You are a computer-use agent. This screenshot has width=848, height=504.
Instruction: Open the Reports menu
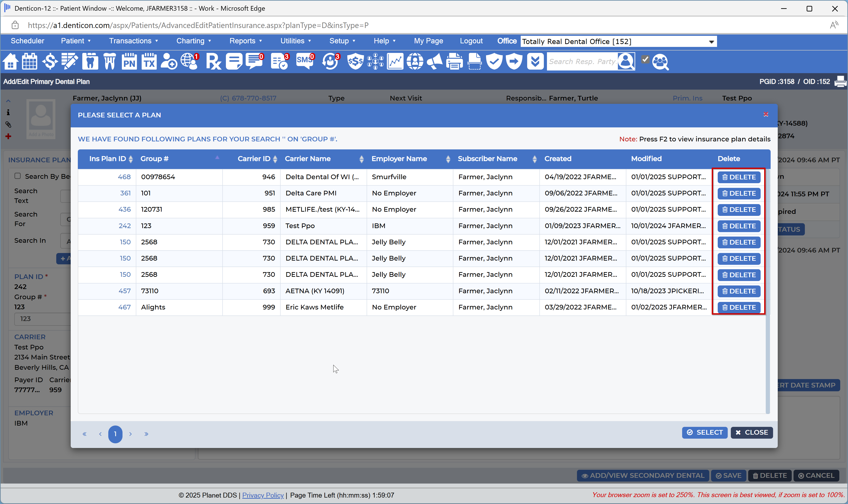245,41
